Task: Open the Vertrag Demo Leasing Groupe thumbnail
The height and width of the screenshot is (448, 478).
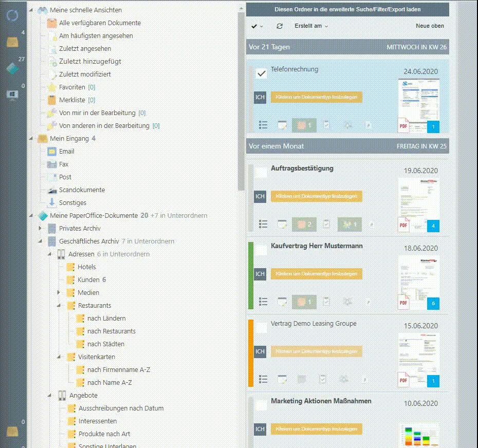Action: pos(418,360)
